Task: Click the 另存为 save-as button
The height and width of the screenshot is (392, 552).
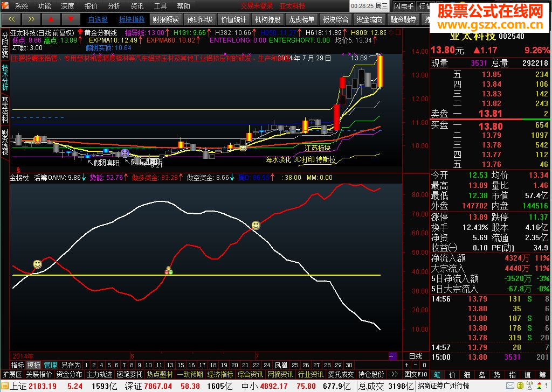Action: 71,365
